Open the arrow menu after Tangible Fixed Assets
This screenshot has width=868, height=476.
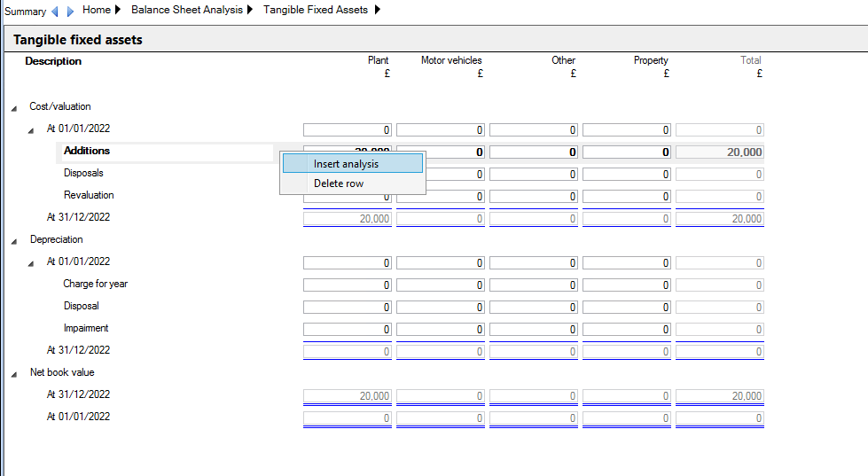click(x=378, y=10)
